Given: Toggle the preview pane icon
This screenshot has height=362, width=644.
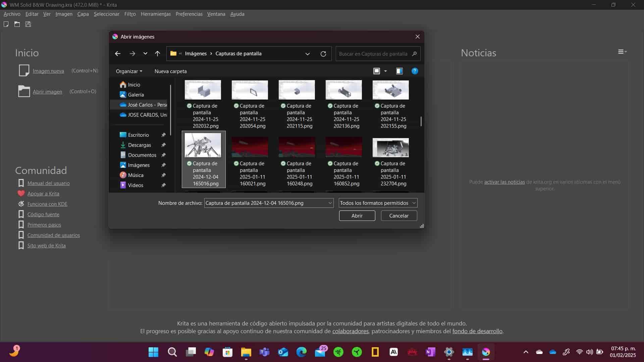Looking at the screenshot, I should [399, 71].
